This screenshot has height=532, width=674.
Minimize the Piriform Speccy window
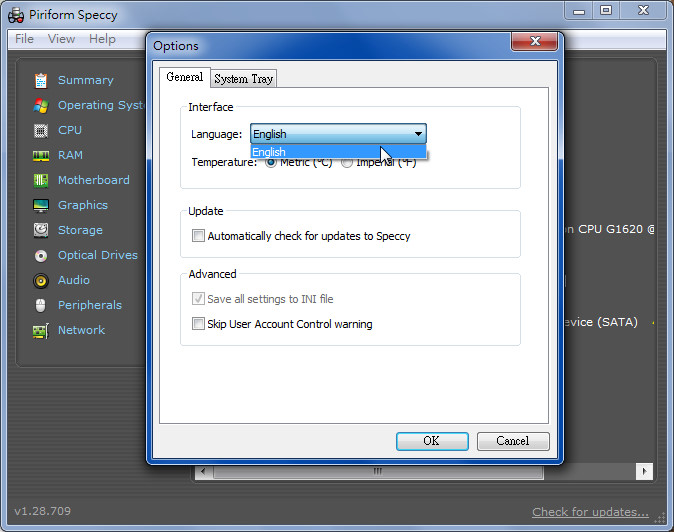[579, 11]
